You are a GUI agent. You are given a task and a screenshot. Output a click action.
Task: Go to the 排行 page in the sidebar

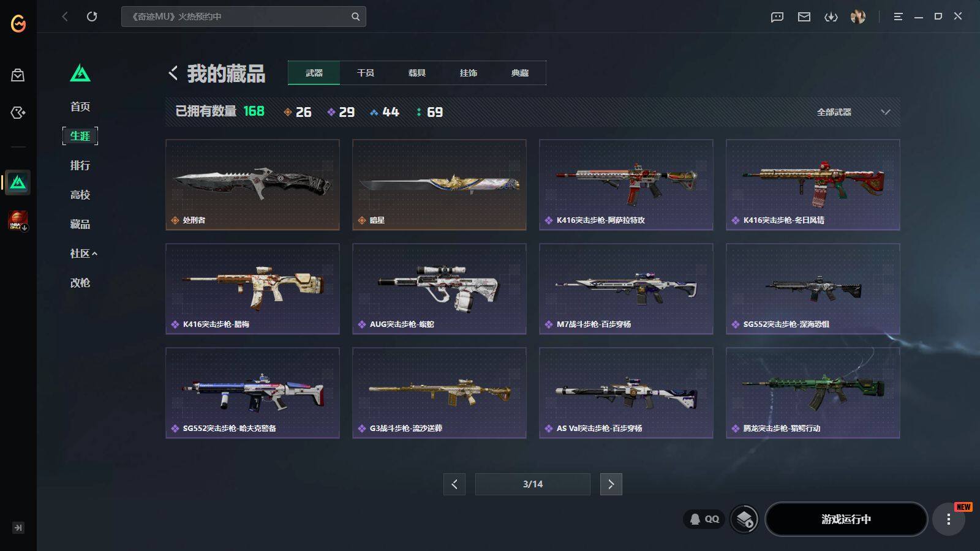[x=80, y=165]
